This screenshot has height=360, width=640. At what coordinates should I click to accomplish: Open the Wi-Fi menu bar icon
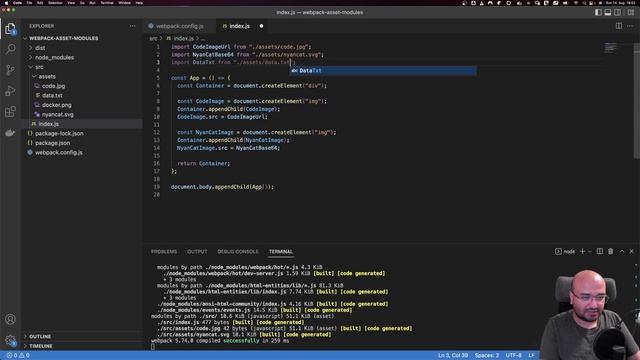pos(576,3)
